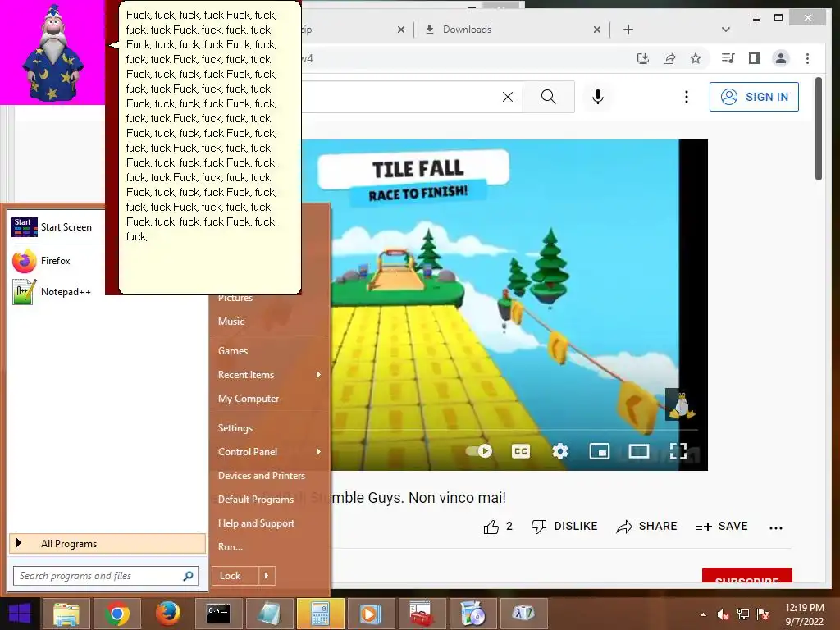The image size is (840, 630).
Task: Click the SIGN IN button on YouTube
Action: point(754,97)
